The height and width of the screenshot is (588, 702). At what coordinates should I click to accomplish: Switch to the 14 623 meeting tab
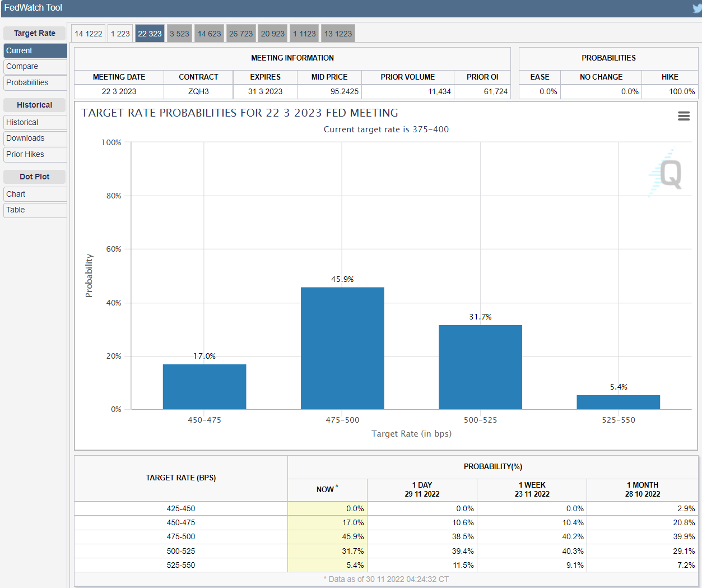(x=210, y=34)
